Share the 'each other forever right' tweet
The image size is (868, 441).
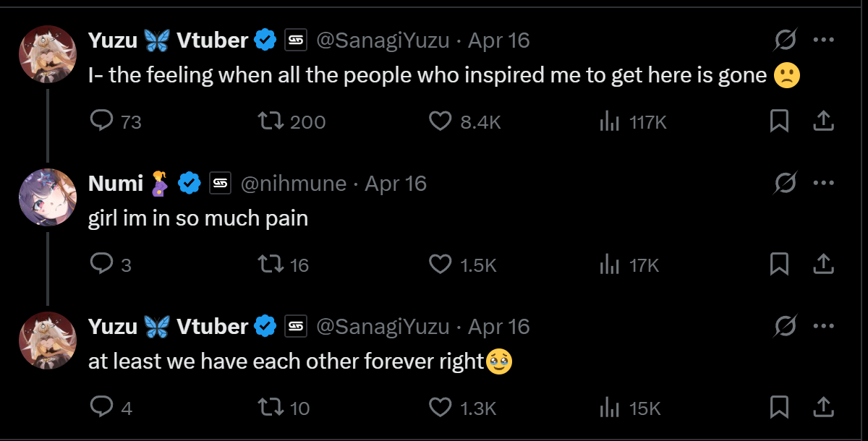click(823, 408)
